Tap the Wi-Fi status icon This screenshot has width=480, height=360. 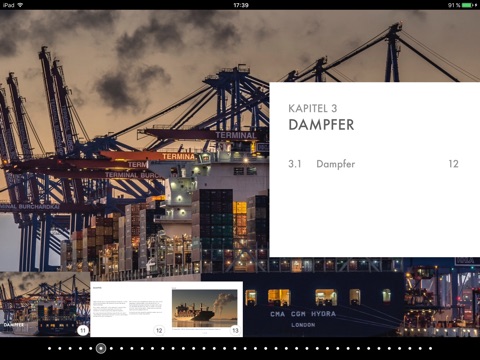point(20,5)
